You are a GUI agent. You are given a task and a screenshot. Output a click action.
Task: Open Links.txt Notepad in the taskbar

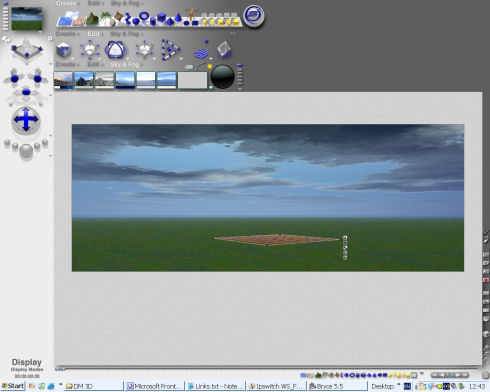click(216, 386)
